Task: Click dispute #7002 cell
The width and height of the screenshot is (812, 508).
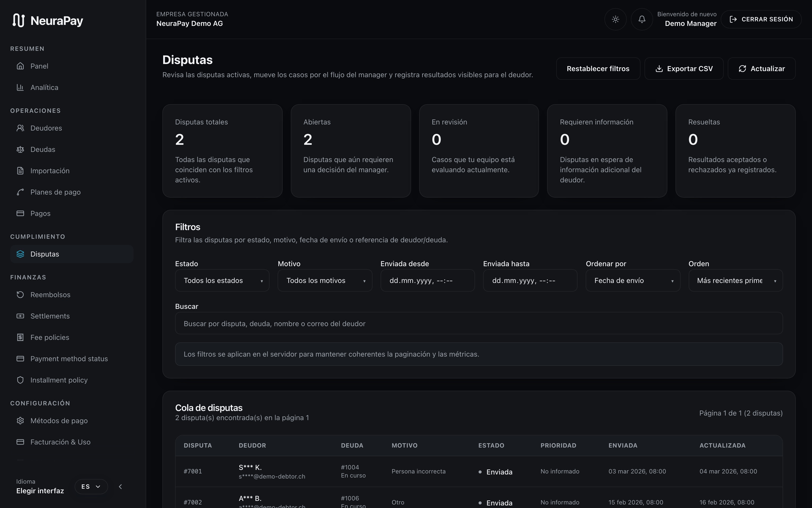Action: (x=193, y=502)
